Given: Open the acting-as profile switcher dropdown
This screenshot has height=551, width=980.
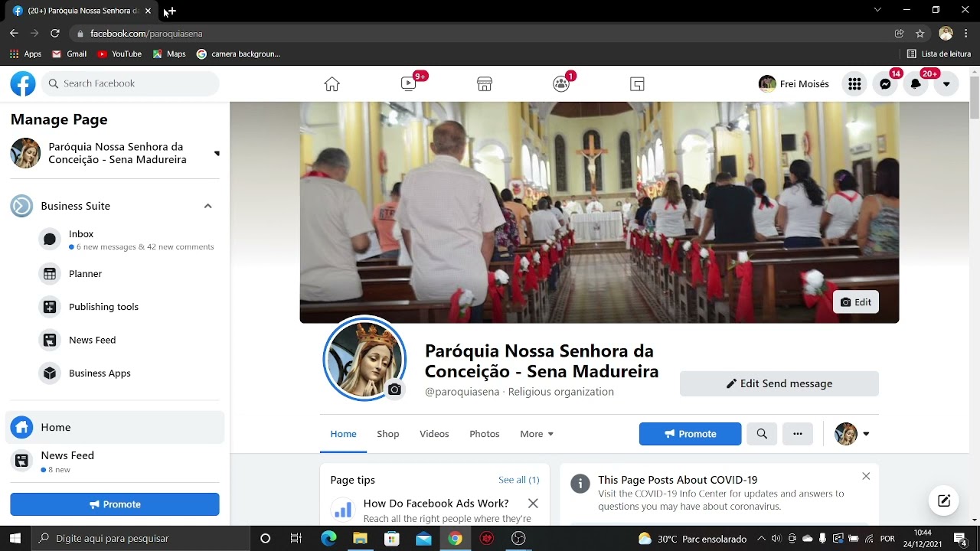Looking at the screenshot, I should click(852, 434).
